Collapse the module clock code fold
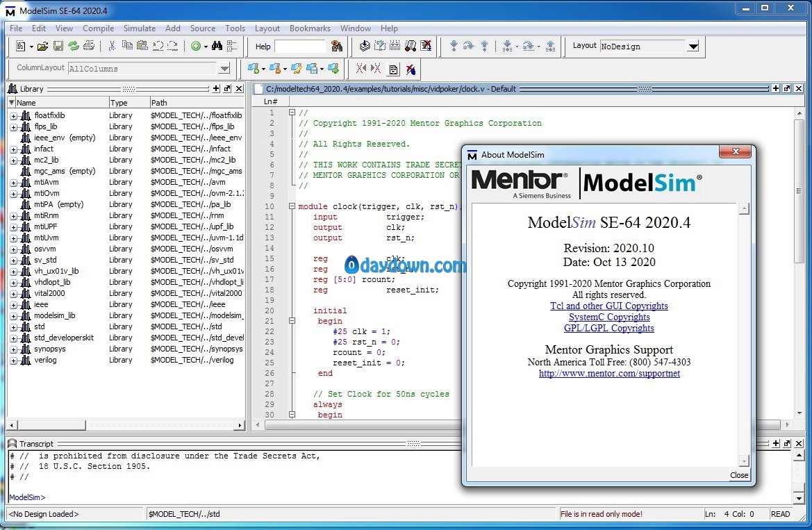Viewport: 812px width, 530px height. (x=292, y=206)
